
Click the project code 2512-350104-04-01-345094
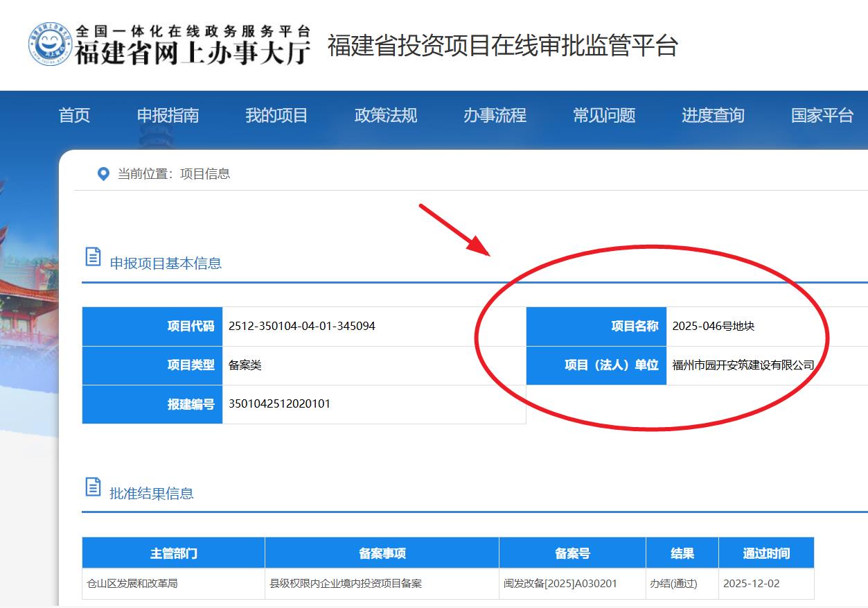[x=302, y=326]
